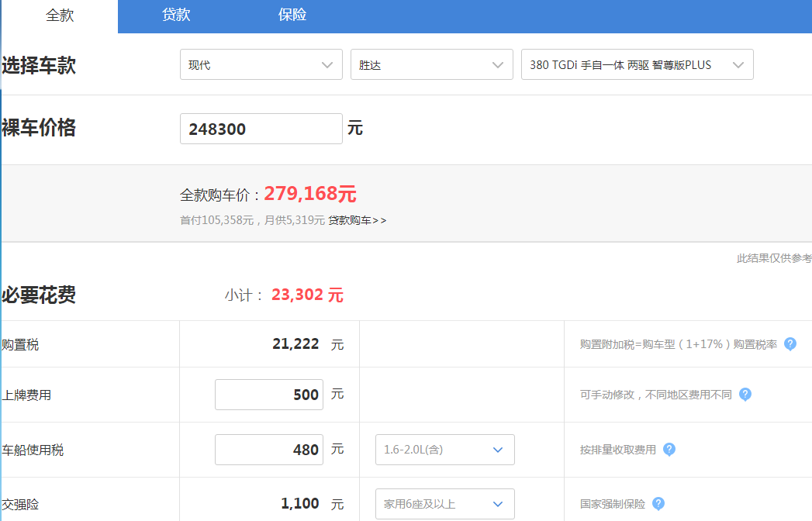Open the 胜达 model dropdown
Screen dimensions: 812x521
click(432, 64)
